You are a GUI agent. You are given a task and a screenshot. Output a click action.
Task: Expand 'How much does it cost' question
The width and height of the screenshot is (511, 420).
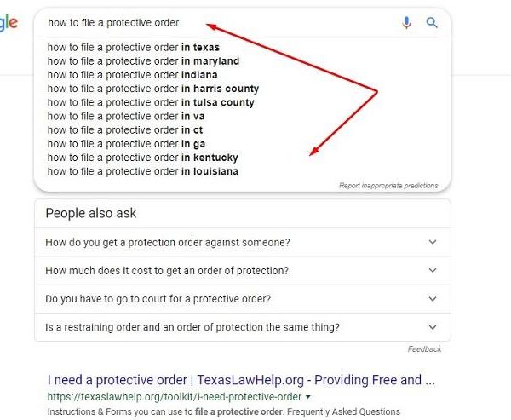(242, 271)
